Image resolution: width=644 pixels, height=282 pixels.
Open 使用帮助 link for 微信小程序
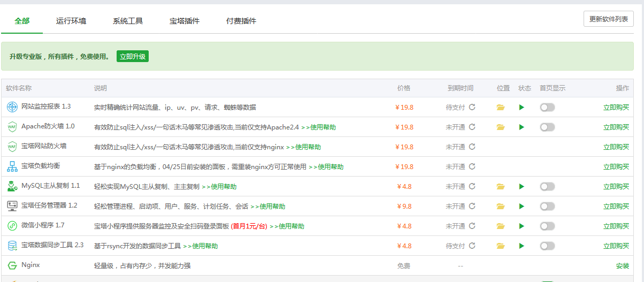[x=287, y=226]
